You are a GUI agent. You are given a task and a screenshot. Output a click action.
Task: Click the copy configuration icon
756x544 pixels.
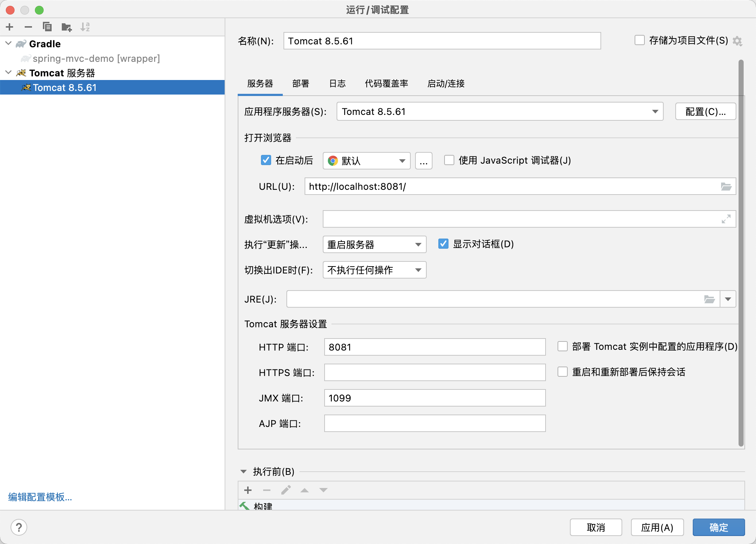[x=47, y=27]
